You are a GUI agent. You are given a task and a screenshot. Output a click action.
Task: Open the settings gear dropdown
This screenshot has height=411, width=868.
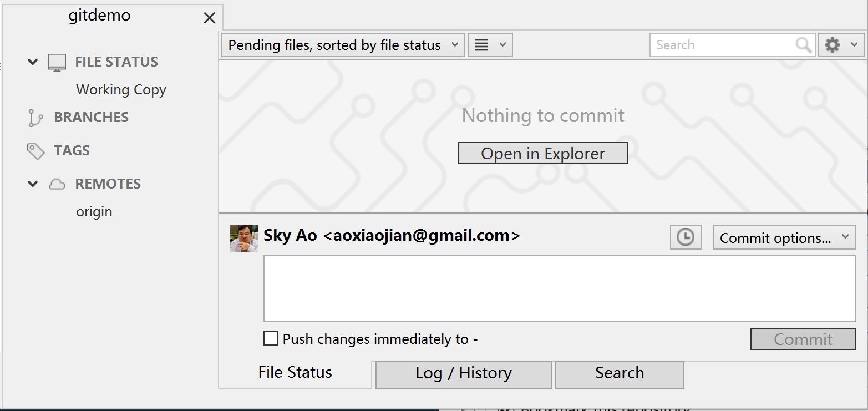click(x=841, y=45)
